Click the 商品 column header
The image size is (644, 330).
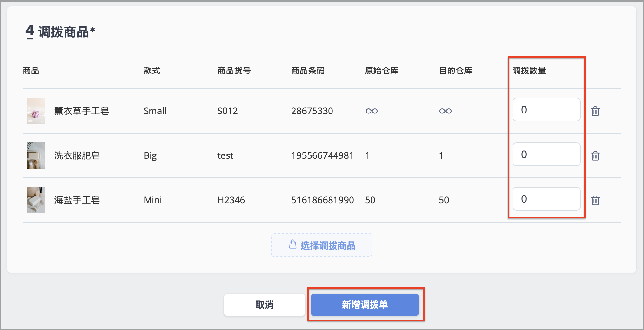click(x=31, y=71)
